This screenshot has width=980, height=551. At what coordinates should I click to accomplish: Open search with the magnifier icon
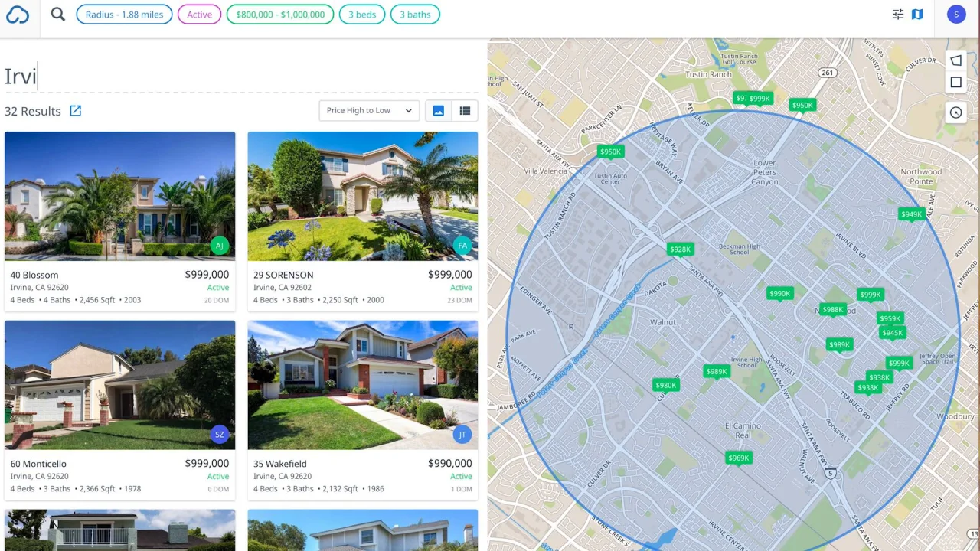pyautogui.click(x=58, y=14)
